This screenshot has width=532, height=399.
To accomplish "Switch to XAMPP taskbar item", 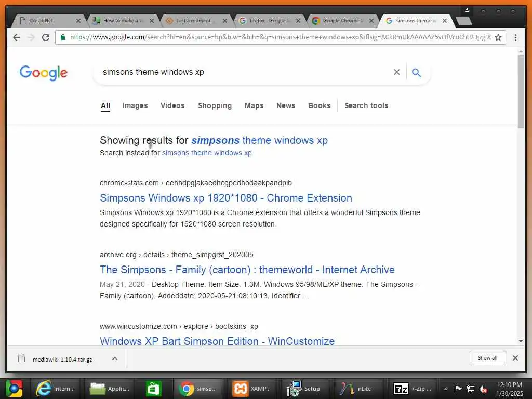I will [x=252, y=389].
